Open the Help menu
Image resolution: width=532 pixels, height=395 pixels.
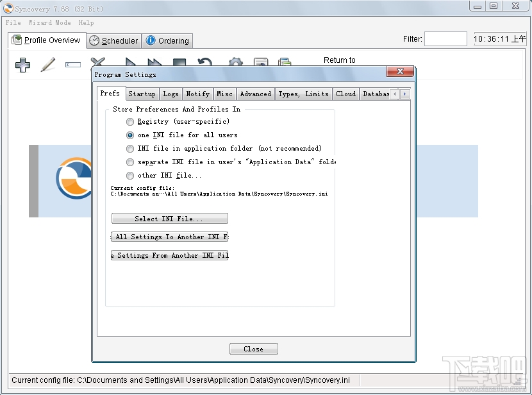pos(86,22)
